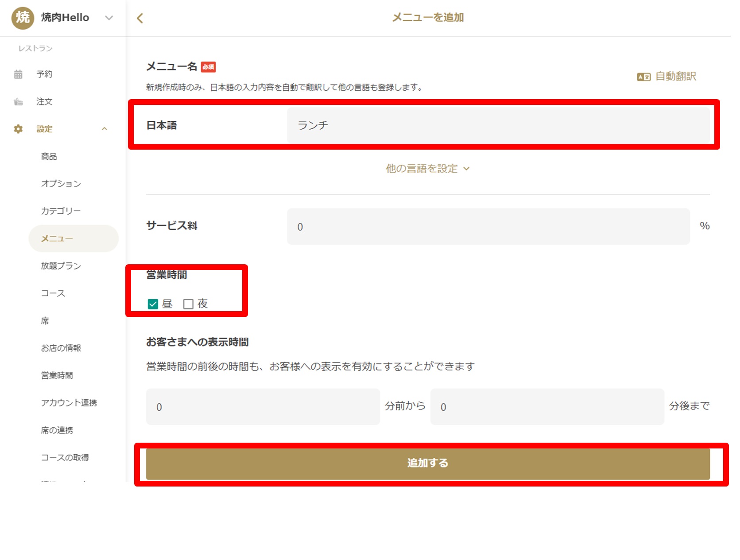Click the 焼肉Hello restaurant logo icon

[23, 18]
